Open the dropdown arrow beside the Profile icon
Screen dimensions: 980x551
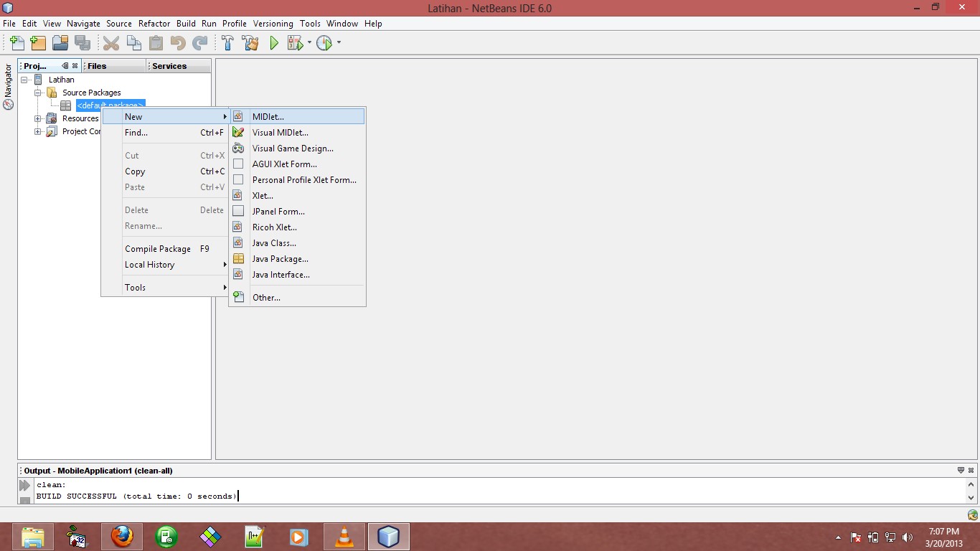(x=339, y=42)
